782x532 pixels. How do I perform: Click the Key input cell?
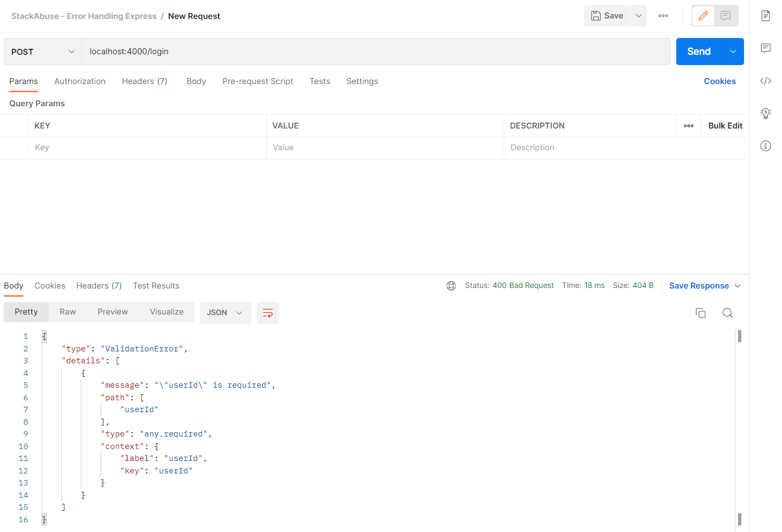(x=148, y=148)
